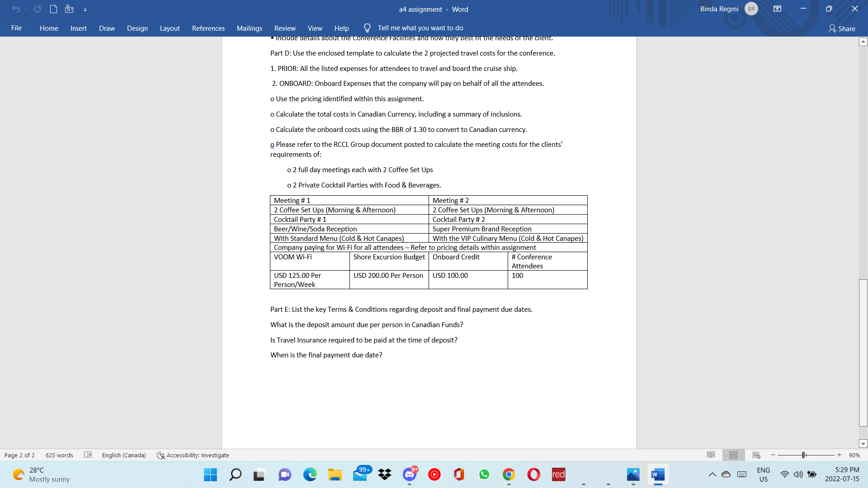Click the Repeat typing icon
Viewport: 868px width, 488px height.
(x=38, y=9)
